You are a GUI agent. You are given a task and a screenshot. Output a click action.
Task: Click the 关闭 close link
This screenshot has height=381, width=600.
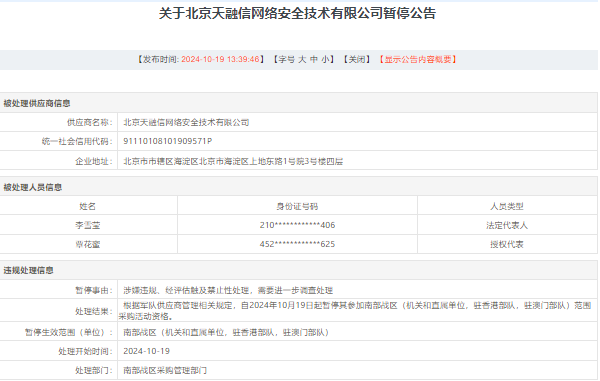(357, 59)
